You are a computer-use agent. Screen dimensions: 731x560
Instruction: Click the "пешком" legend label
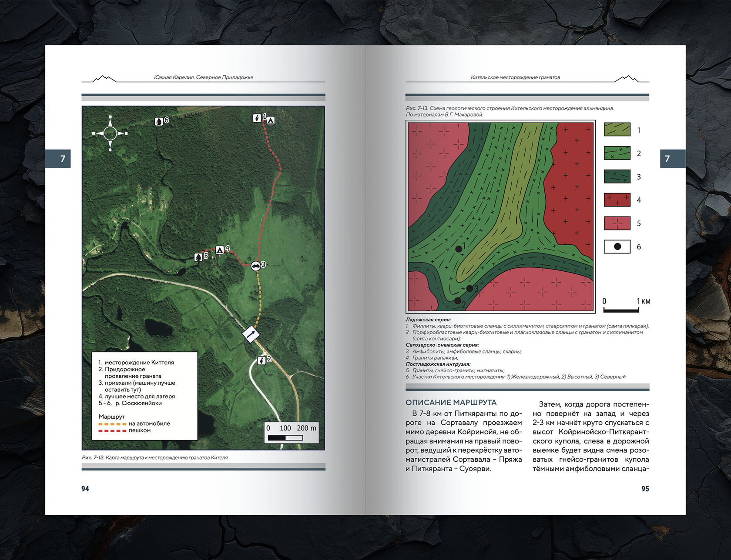tap(140, 430)
